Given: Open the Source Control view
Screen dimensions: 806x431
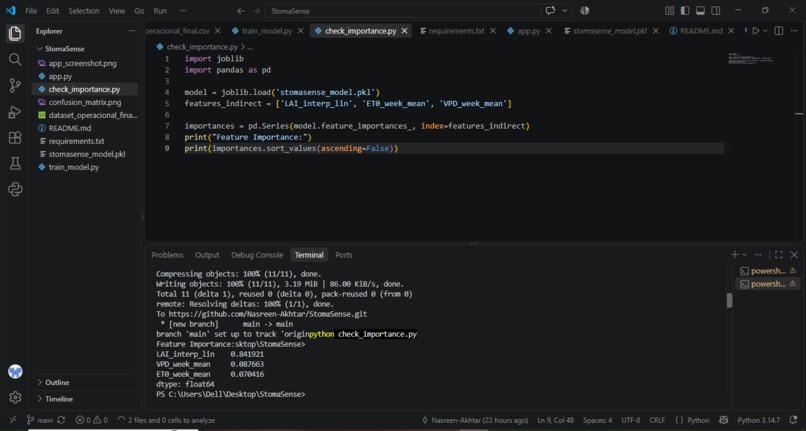Looking at the screenshot, I should coord(15,86).
